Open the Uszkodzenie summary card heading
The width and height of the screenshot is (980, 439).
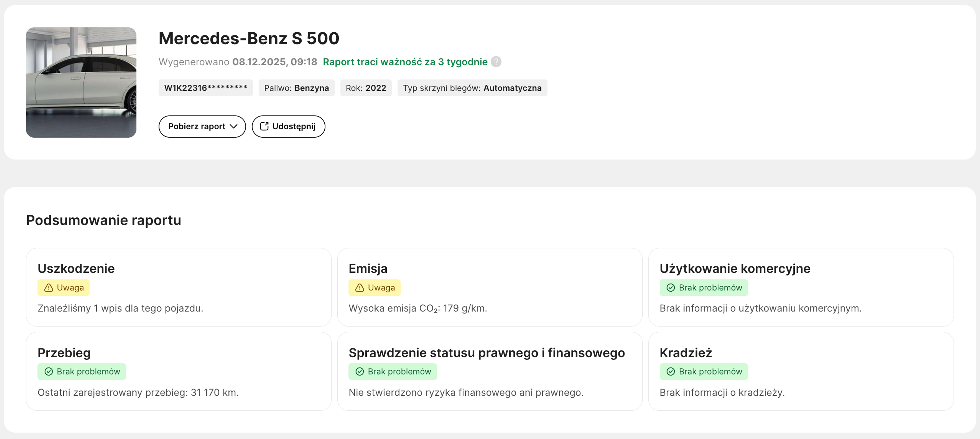(x=76, y=269)
